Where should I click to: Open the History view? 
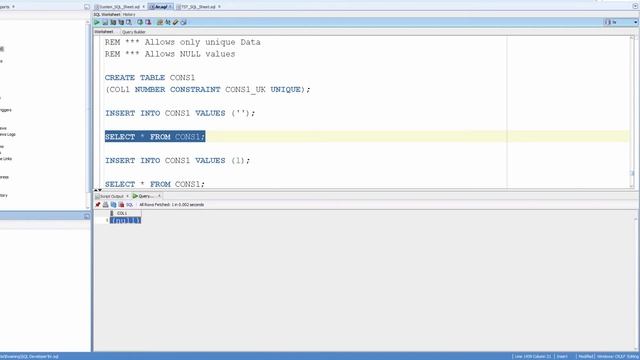click(129, 15)
